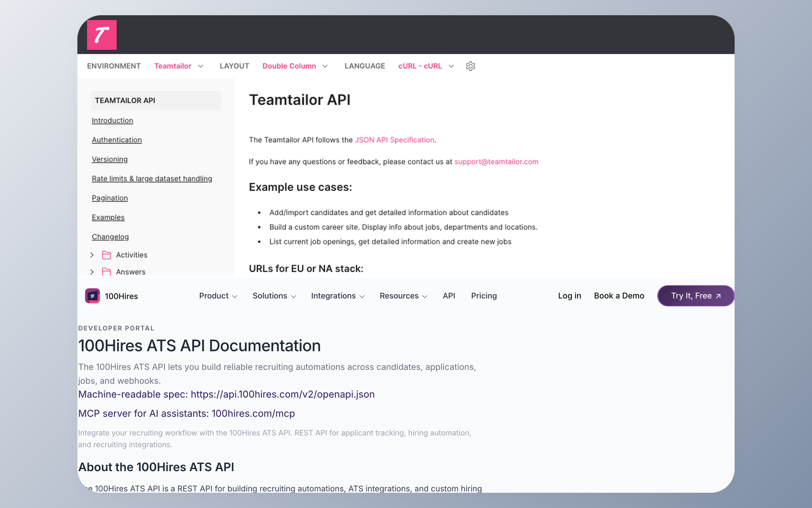Click 'About the 100Hires ATS API' heading
This screenshot has width=812, height=508.
pyautogui.click(x=156, y=467)
